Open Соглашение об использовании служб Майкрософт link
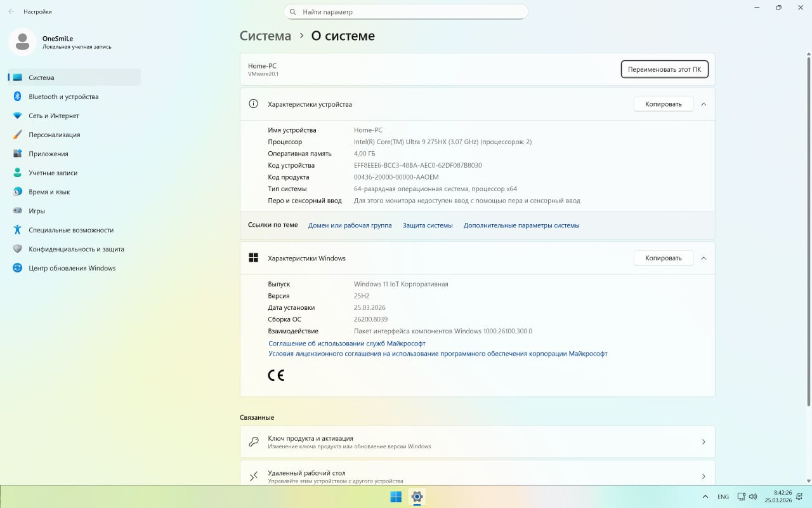This screenshot has height=508, width=812. pos(347,344)
